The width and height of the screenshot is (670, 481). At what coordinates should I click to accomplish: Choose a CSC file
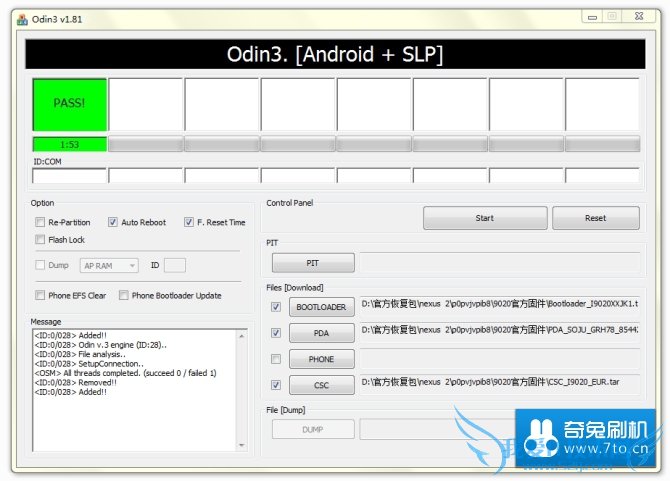(322, 385)
